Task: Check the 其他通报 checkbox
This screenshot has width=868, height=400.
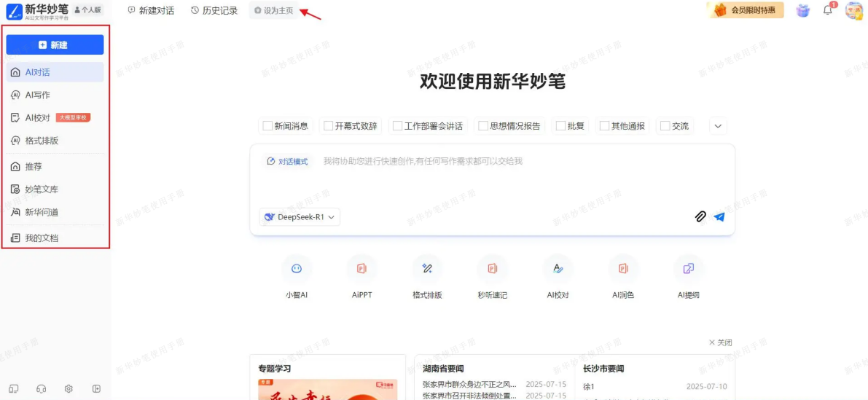Action: click(604, 126)
